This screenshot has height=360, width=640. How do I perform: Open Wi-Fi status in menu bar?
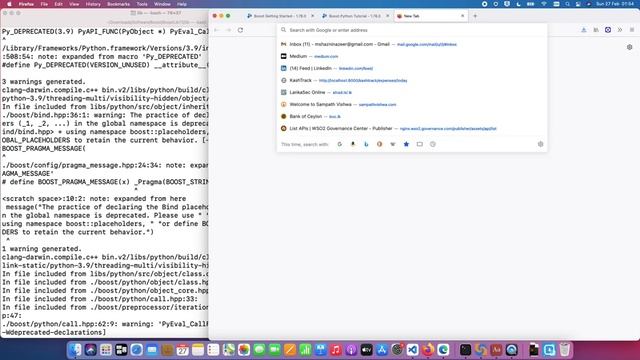point(544,4)
